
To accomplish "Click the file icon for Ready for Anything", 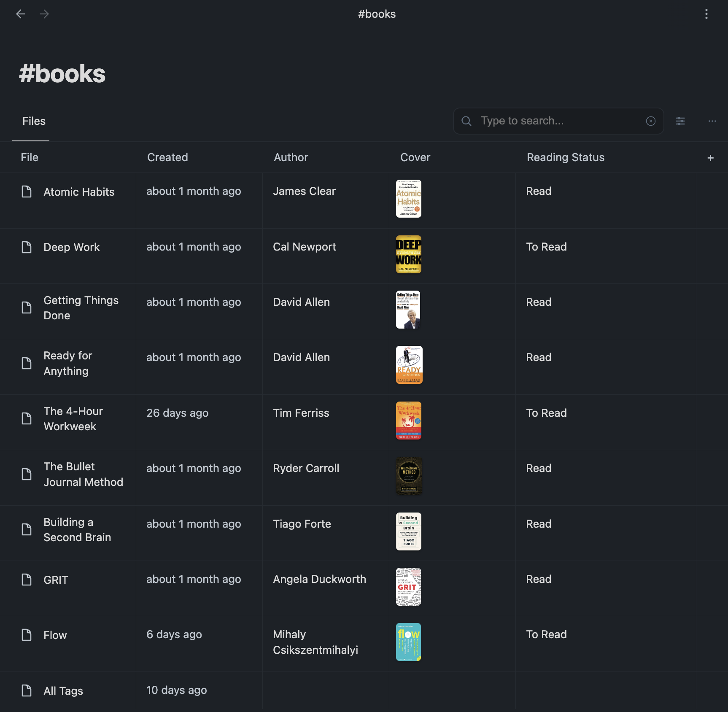I will coord(27,363).
